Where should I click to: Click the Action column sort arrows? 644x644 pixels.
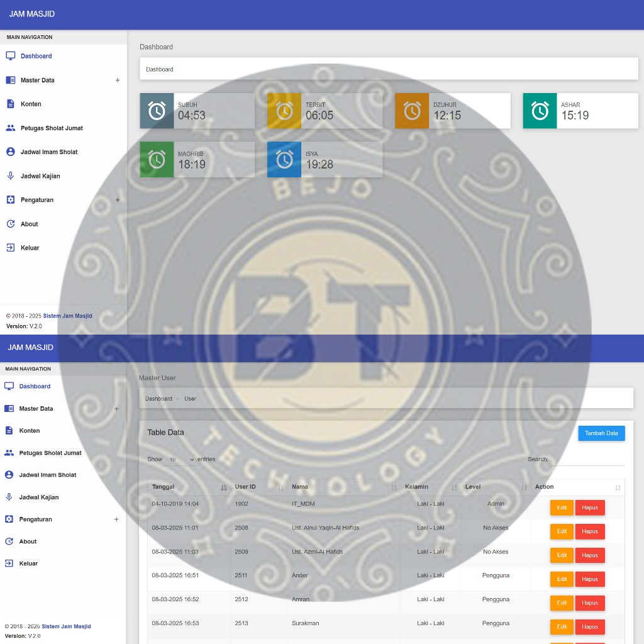coord(618,487)
